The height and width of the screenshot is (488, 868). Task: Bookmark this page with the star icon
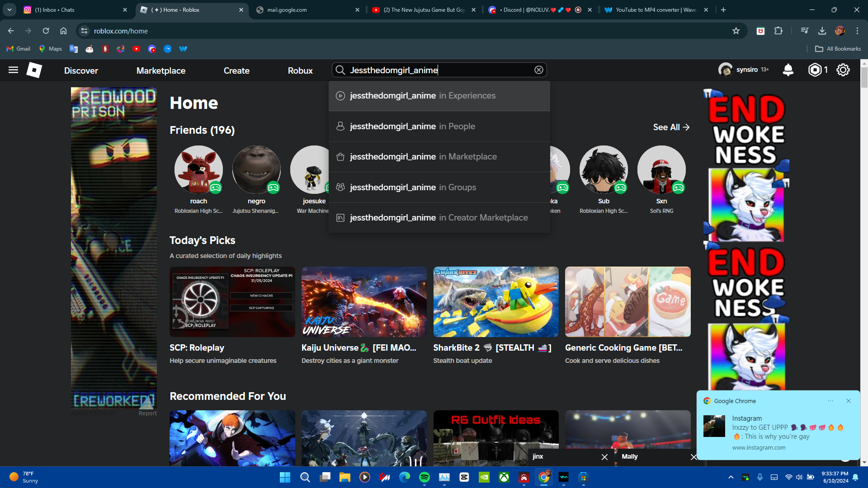tap(736, 31)
